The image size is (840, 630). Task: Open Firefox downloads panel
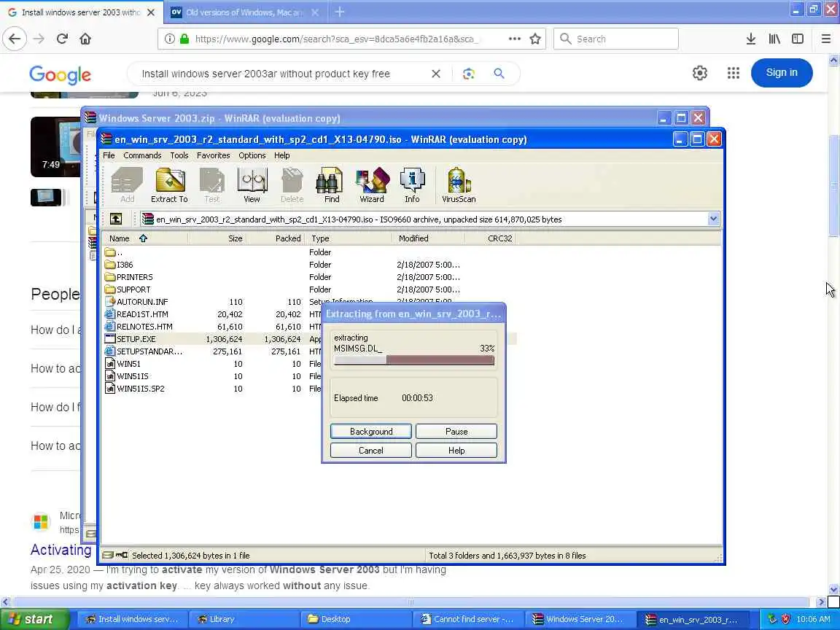751,39
